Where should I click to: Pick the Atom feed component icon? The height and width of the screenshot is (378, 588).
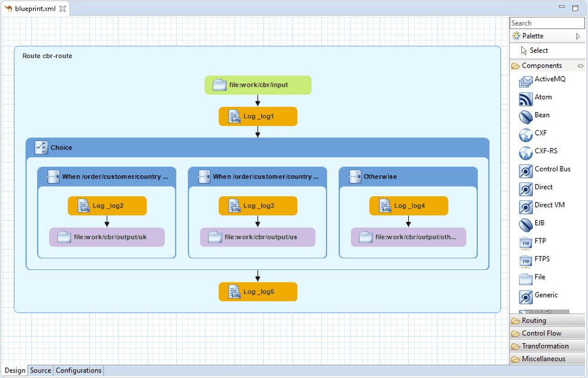tap(526, 98)
